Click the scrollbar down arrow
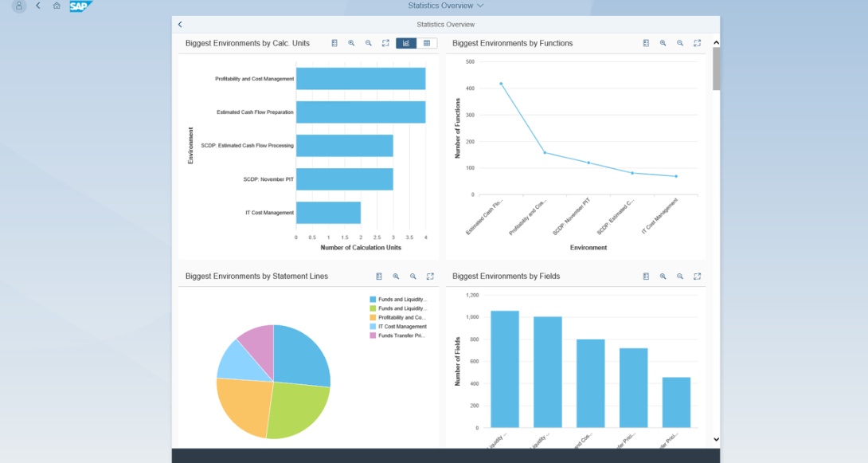Viewport: 868px width, 463px height. 716,439
